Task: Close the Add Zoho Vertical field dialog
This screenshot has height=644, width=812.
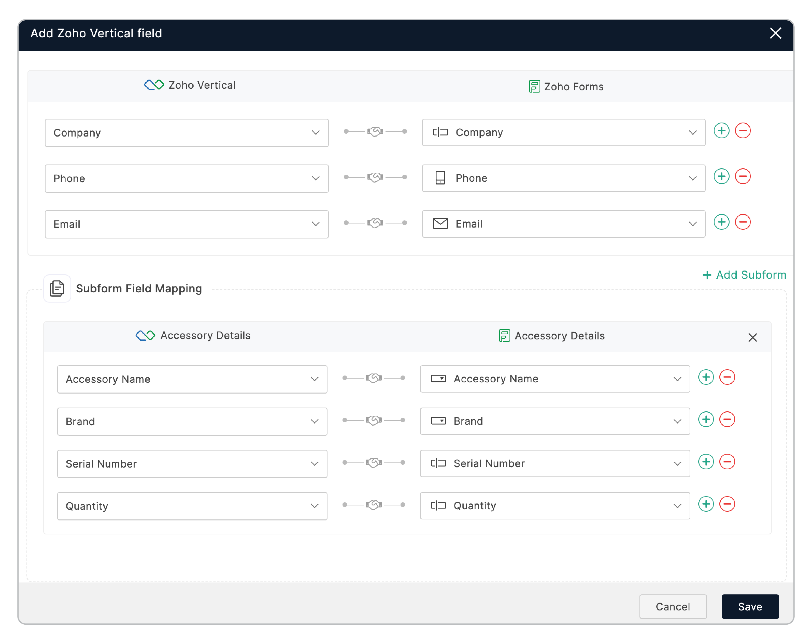Action: [775, 33]
